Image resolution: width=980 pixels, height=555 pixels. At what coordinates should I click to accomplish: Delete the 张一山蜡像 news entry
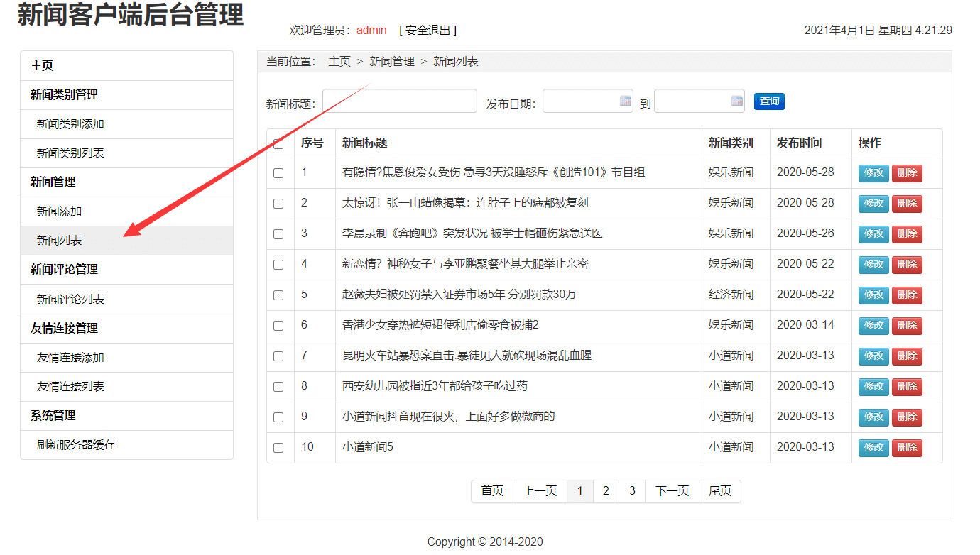pyautogui.click(x=907, y=204)
